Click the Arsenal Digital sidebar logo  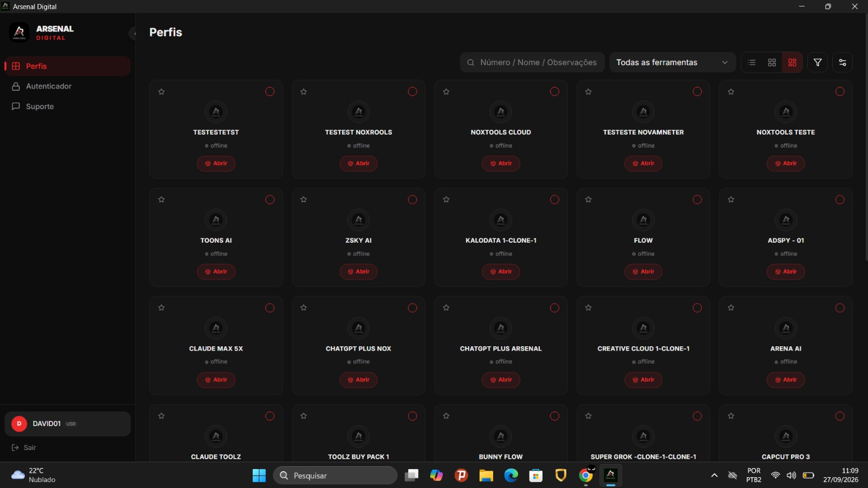[x=19, y=33]
